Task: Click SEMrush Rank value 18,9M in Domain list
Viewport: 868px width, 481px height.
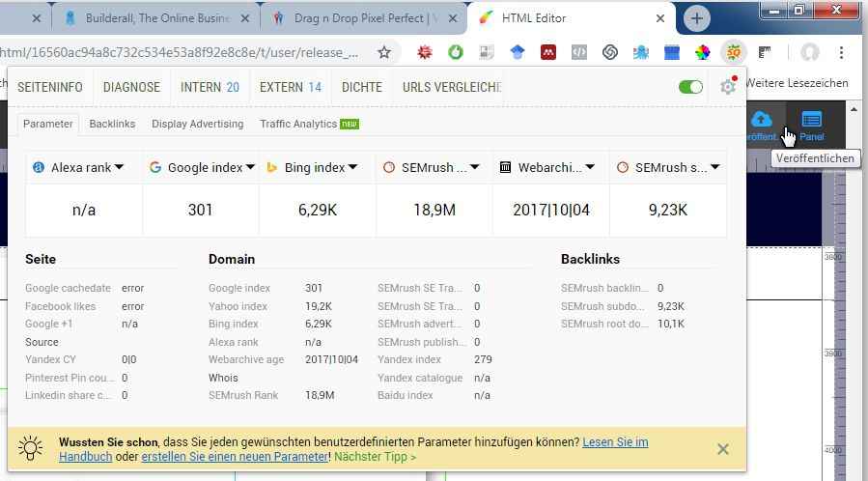Action: (320, 395)
